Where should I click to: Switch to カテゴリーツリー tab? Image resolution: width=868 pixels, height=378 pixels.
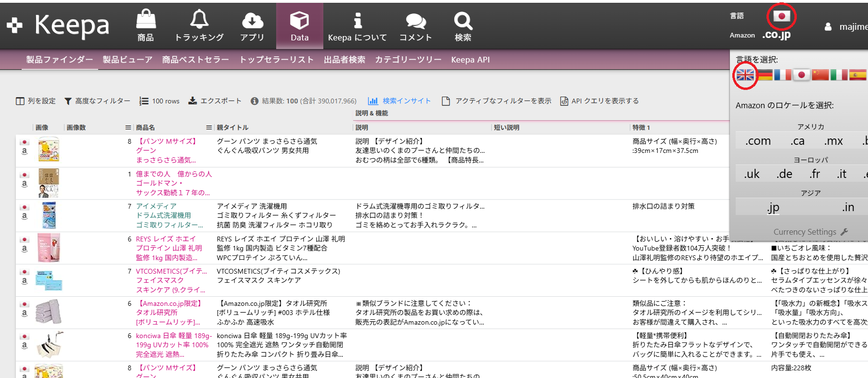pyautogui.click(x=408, y=60)
